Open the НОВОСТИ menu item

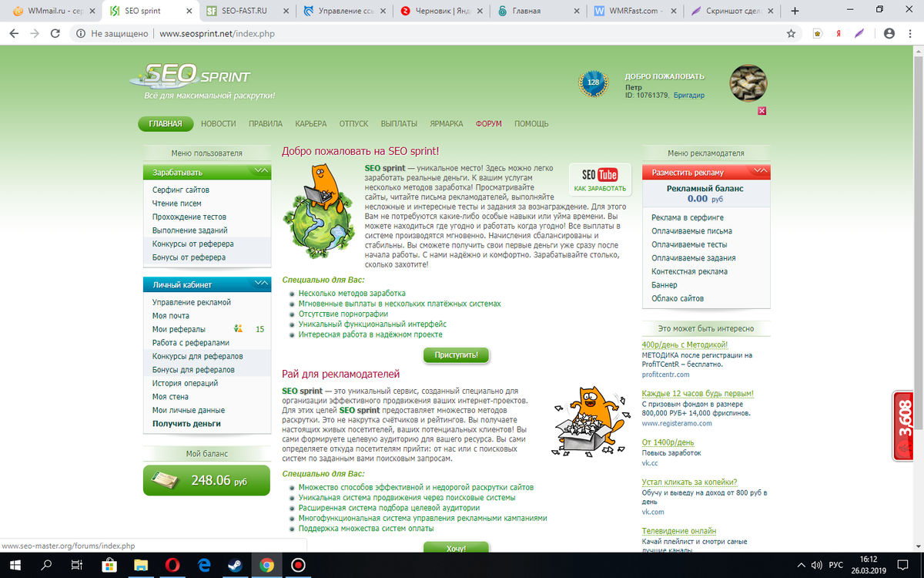pyautogui.click(x=219, y=123)
